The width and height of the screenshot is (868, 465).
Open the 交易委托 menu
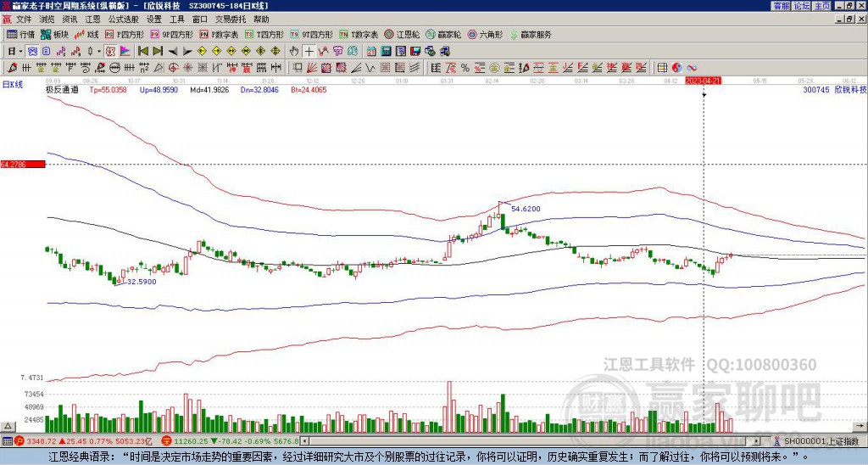coord(231,20)
